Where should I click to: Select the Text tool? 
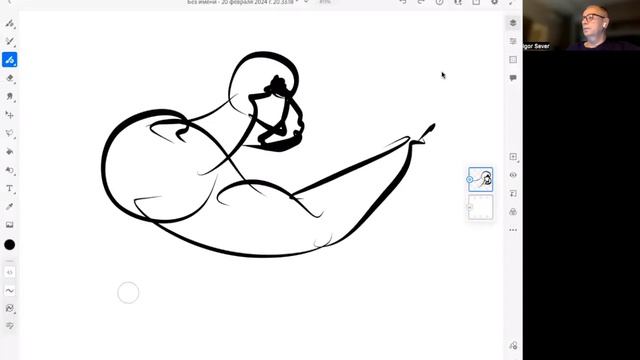point(9,188)
